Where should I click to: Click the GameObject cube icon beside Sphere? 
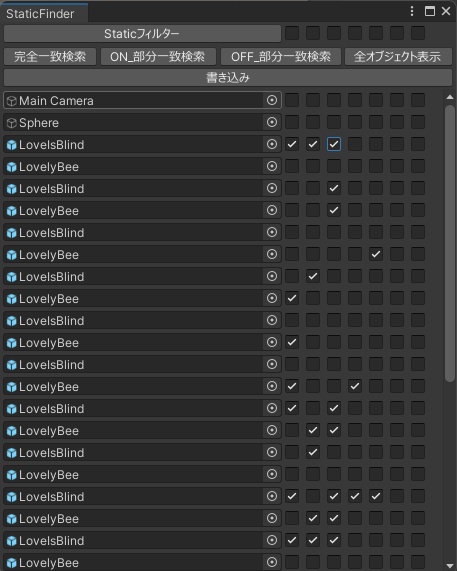tap(12, 123)
